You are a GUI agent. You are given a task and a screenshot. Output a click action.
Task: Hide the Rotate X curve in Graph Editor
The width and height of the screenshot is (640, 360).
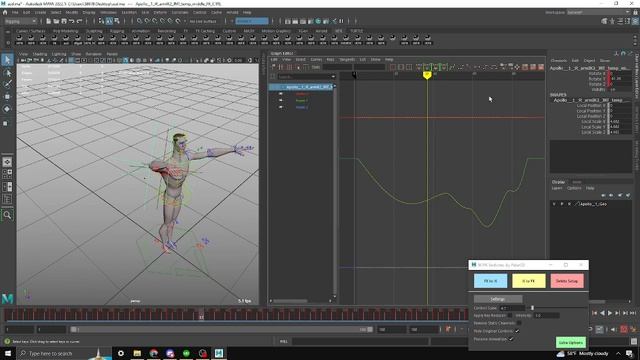point(280,94)
